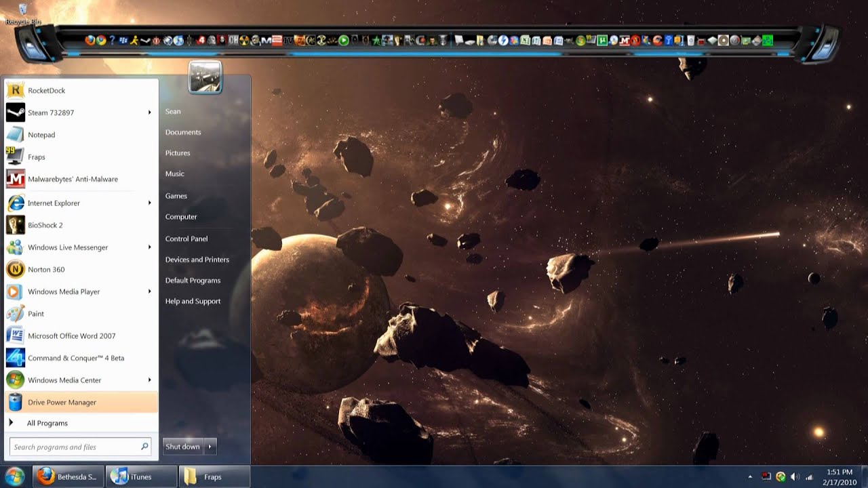Open Norton 360 from Start menu
Image resolution: width=868 pixels, height=488 pixels.
81,269
